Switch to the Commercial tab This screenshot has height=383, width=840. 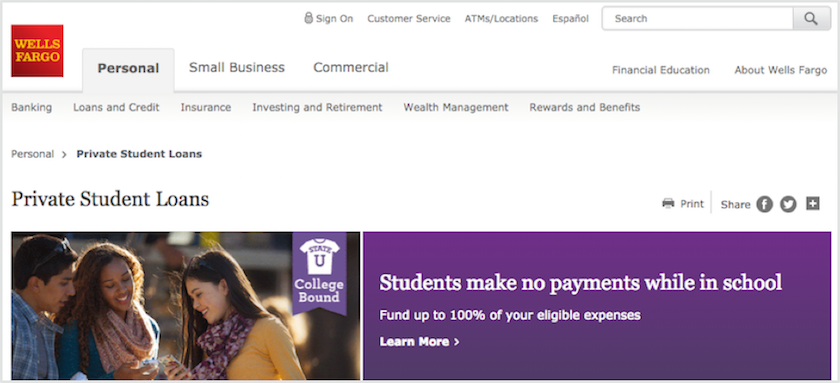click(351, 67)
